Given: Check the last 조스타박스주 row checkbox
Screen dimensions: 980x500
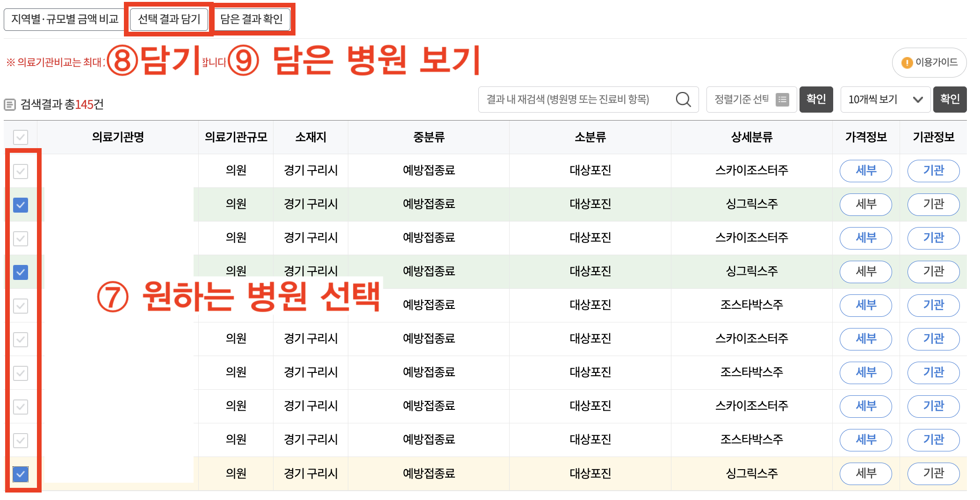Looking at the screenshot, I should [21, 440].
